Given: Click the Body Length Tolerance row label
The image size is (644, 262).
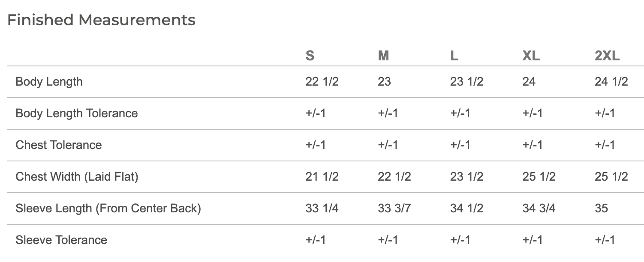Looking at the screenshot, I should pos(77,113).
